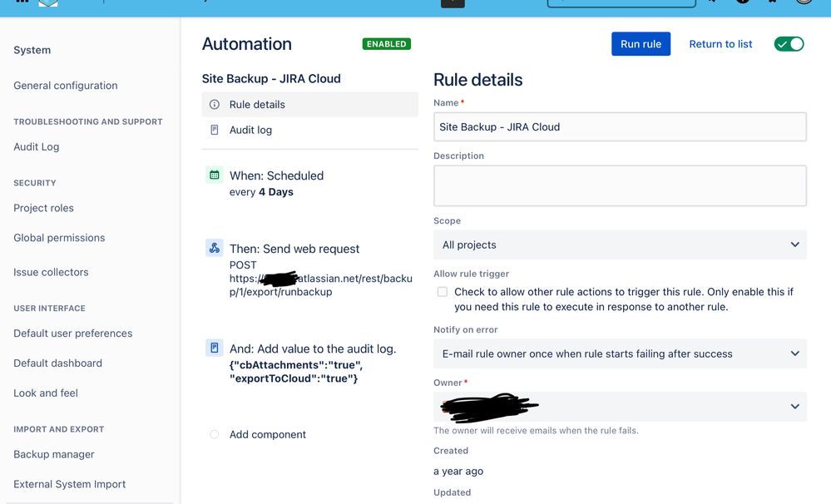
Task: Select the Send web request webhook icon
Action: tap(214, 248)
